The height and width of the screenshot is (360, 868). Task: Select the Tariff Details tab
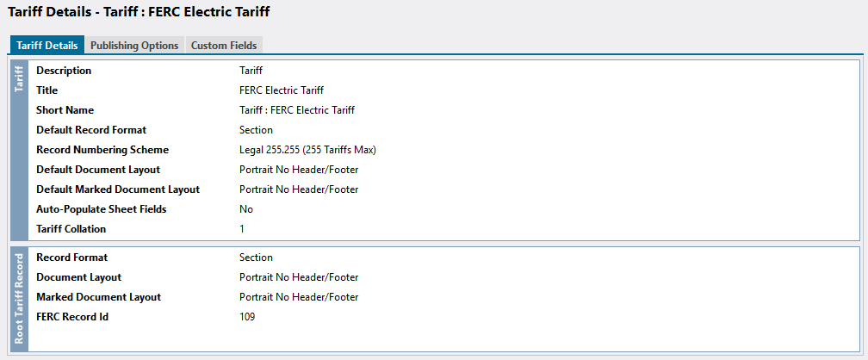click(47, 46)
